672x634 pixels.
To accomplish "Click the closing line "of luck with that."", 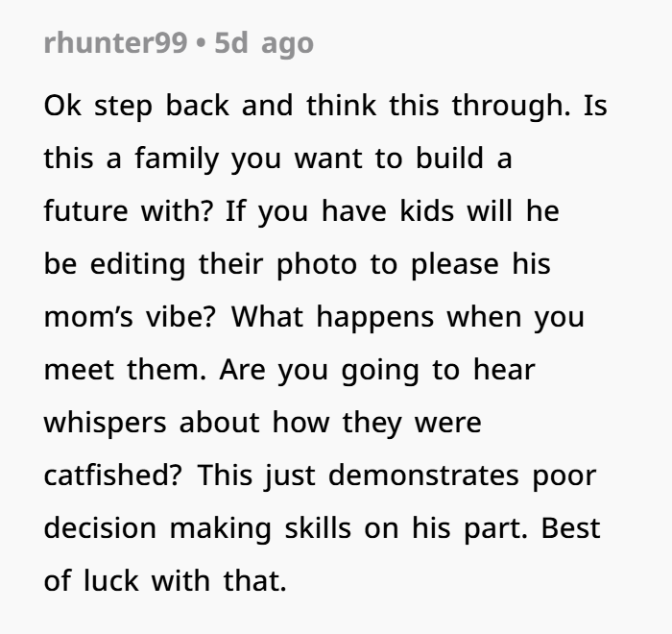I will [165, 581].
